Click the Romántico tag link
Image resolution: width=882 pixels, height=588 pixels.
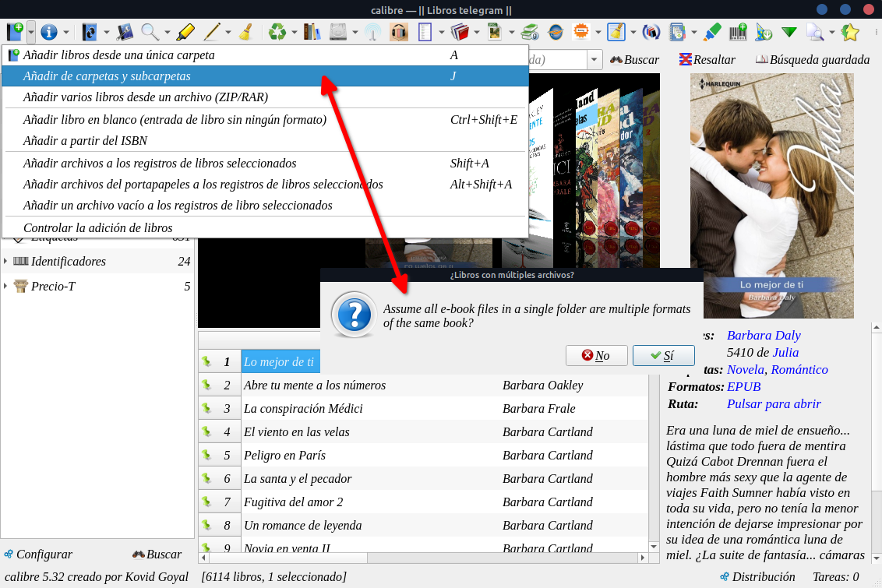tap(799, 370)
